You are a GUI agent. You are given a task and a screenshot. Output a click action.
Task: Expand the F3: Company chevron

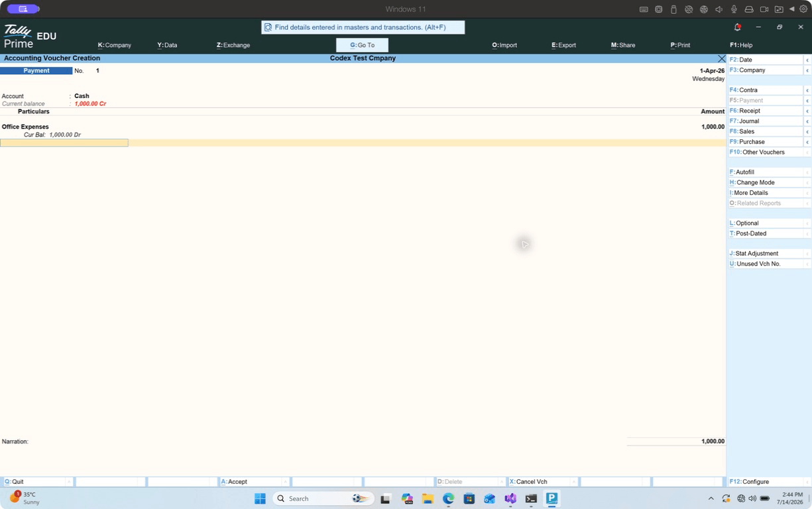click(807, 70)
